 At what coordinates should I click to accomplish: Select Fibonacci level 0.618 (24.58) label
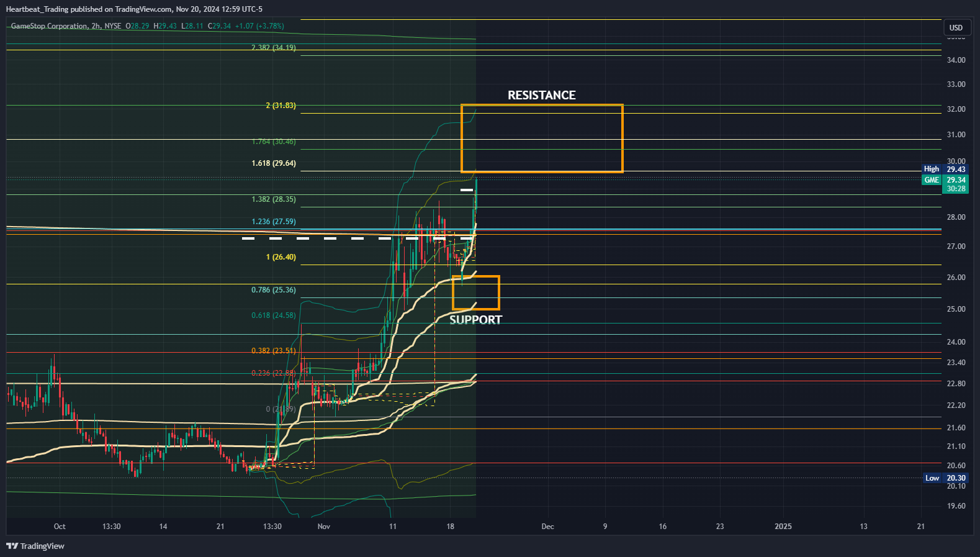274,315
